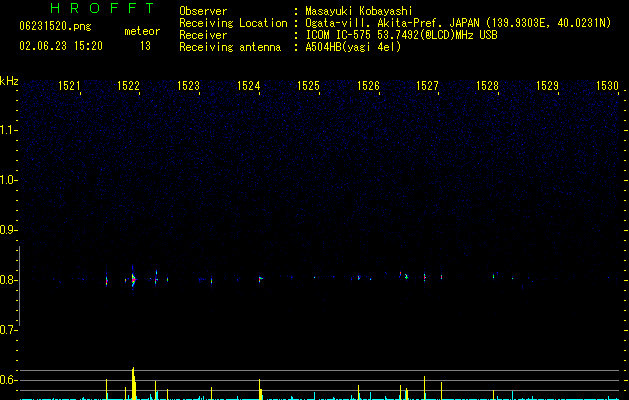
Task: Click the 1525 time axis marker
Action: [x=308, y=86]
